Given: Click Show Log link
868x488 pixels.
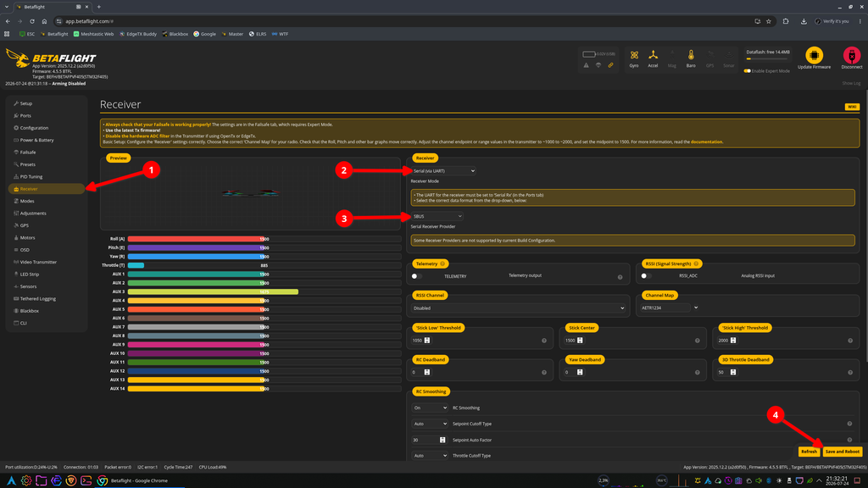Looking at the screenshot, I should point(851,83).
